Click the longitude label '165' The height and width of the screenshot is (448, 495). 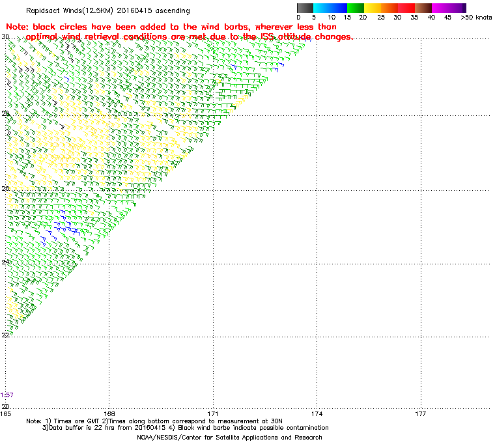pyautogui.click(x=5, y=414)
